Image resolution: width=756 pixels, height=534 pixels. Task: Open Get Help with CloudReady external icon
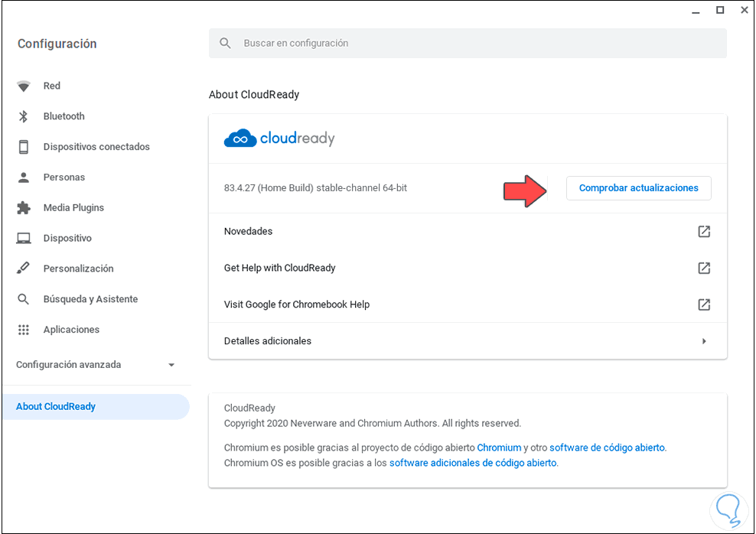(x=704, y=268)
